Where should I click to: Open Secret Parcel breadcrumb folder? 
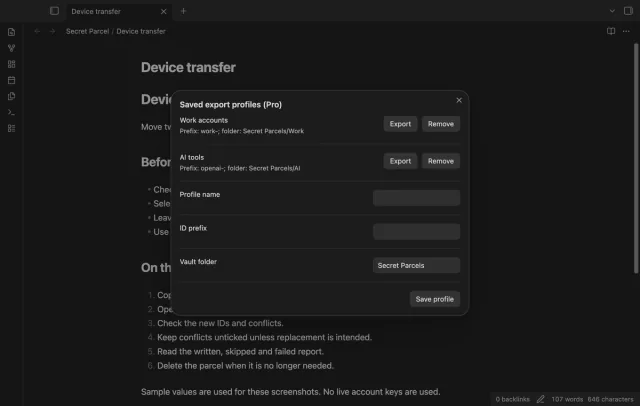[x=87, y=31]
